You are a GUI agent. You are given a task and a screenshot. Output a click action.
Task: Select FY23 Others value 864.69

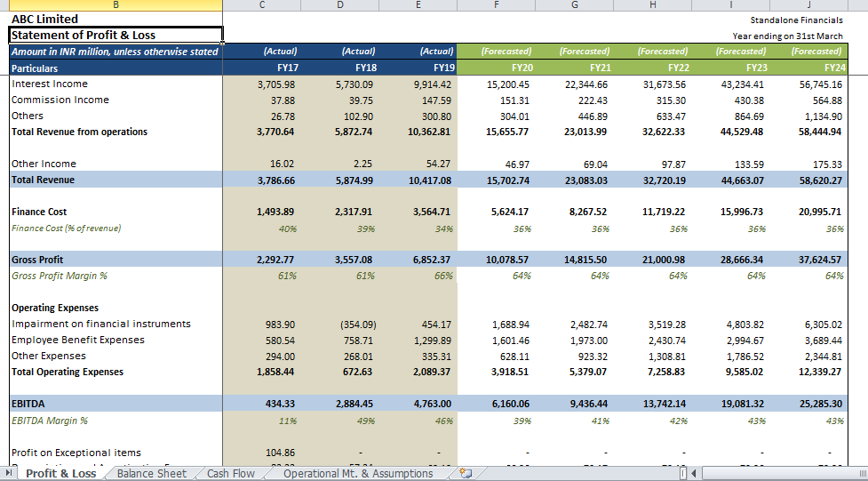coord(749,117)
